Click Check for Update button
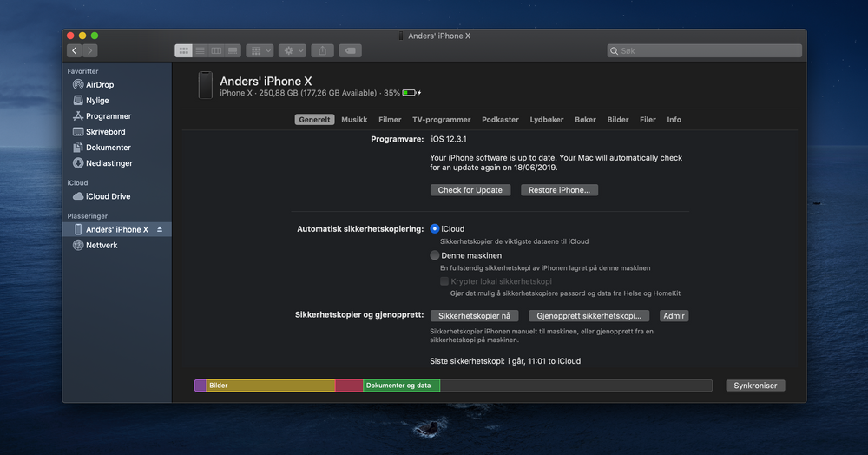Screen dimensions: 868x455 coord(470,190)
